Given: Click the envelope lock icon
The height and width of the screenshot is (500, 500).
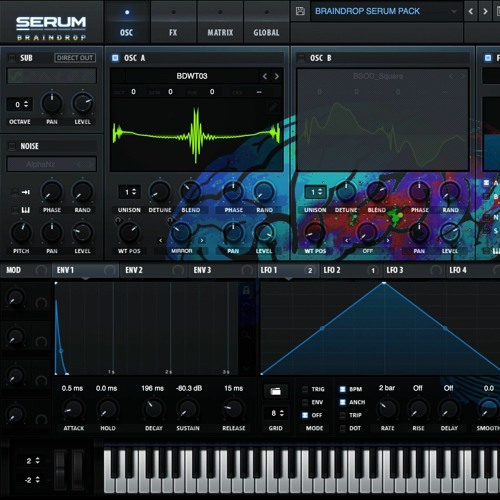Looking at the screenshot, I should (x=246, y=290).
